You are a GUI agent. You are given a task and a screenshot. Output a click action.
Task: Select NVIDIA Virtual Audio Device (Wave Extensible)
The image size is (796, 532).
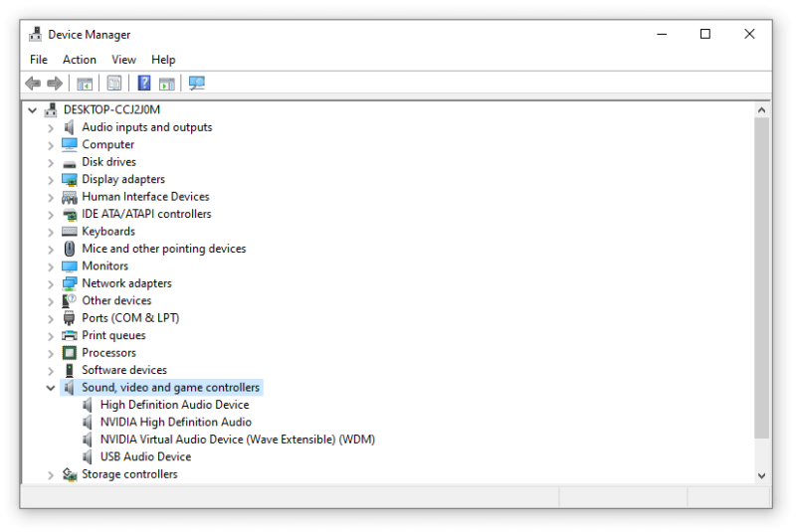(x=238, y=440)
